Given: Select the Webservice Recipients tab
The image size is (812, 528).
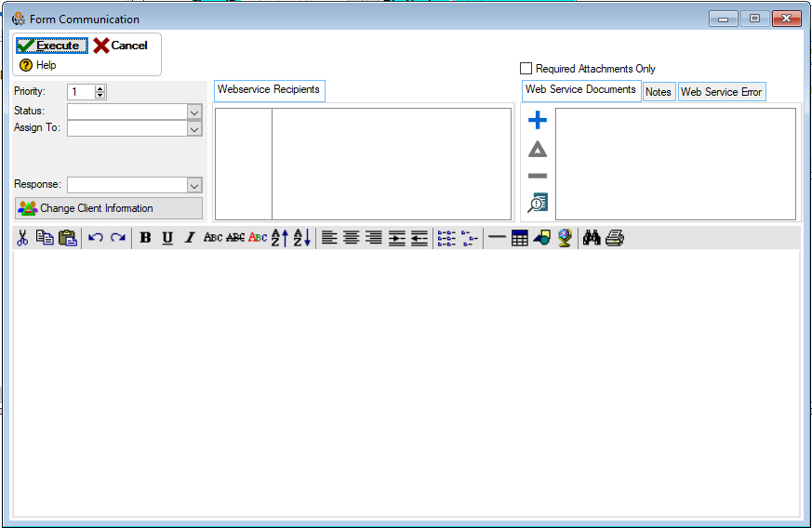Looking at the screenshot, I should (269, 90).
